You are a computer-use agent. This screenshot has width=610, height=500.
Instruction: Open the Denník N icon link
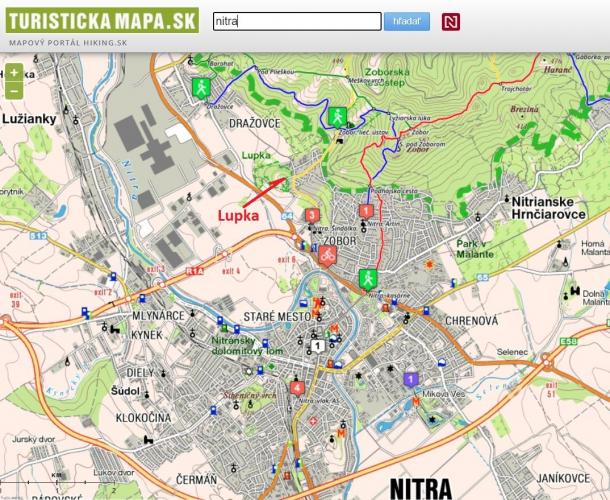coord(451,21)
